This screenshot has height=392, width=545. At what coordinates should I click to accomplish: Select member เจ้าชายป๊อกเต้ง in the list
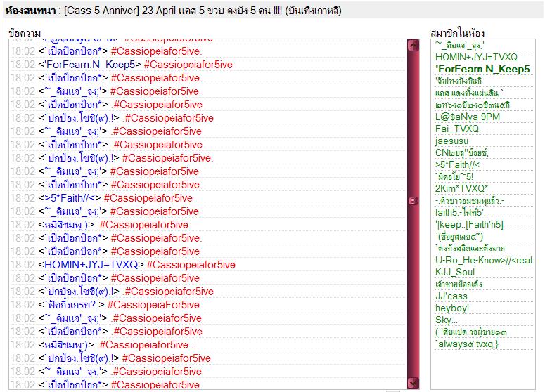coord(459,285)
